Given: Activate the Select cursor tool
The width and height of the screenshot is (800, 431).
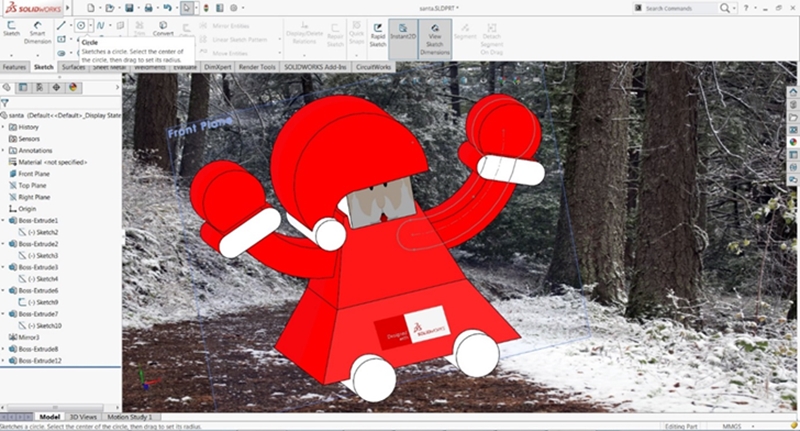Looking at the screenshot, I should pos(187,8).
